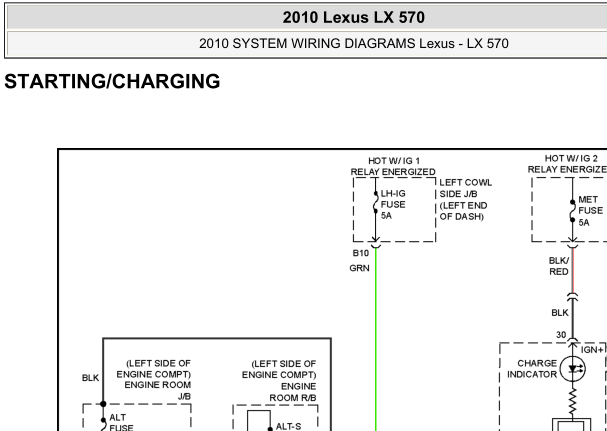This screenshot has width=607, height=431.
Task: Click the pin 30 label
Action: point(561,335)
